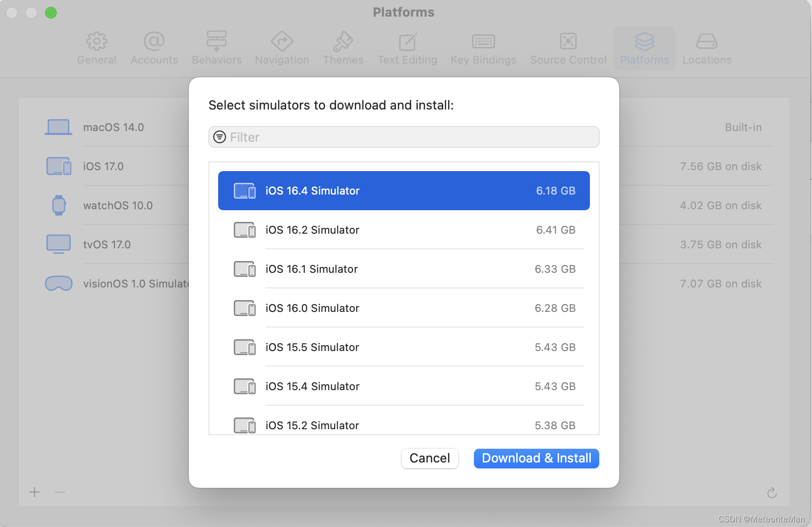Open the Text Editing tab icon
Screen dimensions: 812x527
[x=407, y=42]
